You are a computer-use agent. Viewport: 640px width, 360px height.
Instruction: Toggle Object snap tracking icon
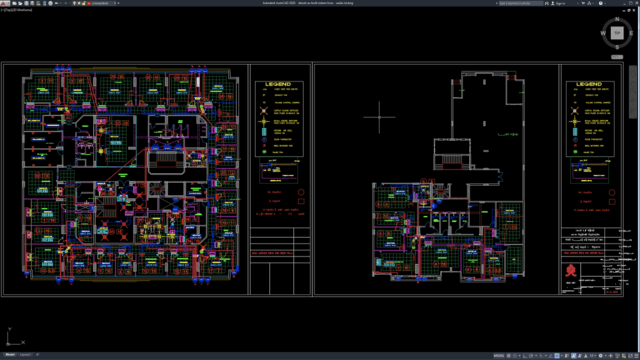point(551,356)
